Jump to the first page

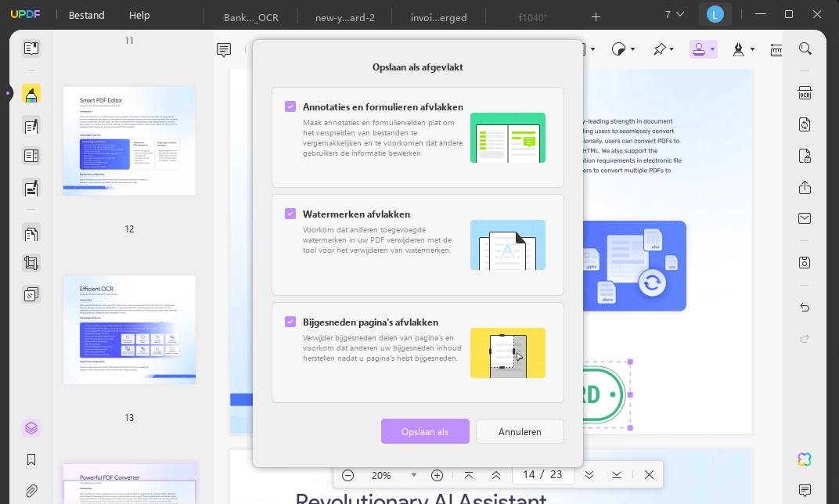[469, 475]
